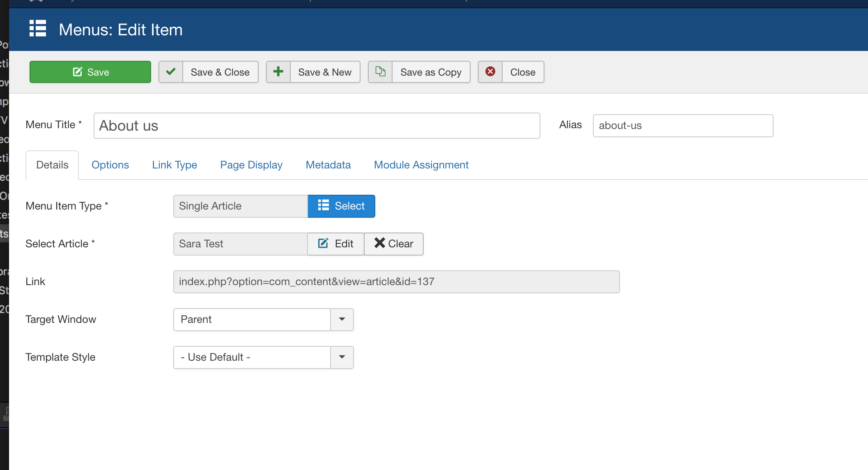Click the green checkmark Save & Close icon

(171, 72)
